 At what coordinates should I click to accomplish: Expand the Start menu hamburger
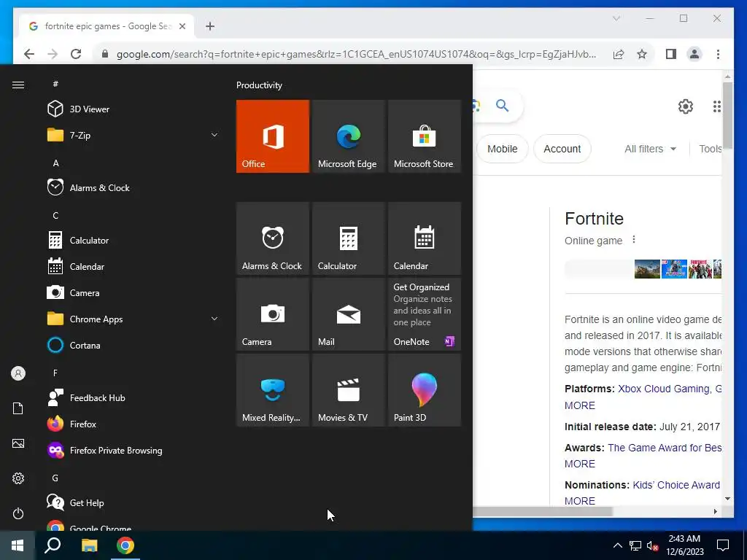[x=18, y=85]
